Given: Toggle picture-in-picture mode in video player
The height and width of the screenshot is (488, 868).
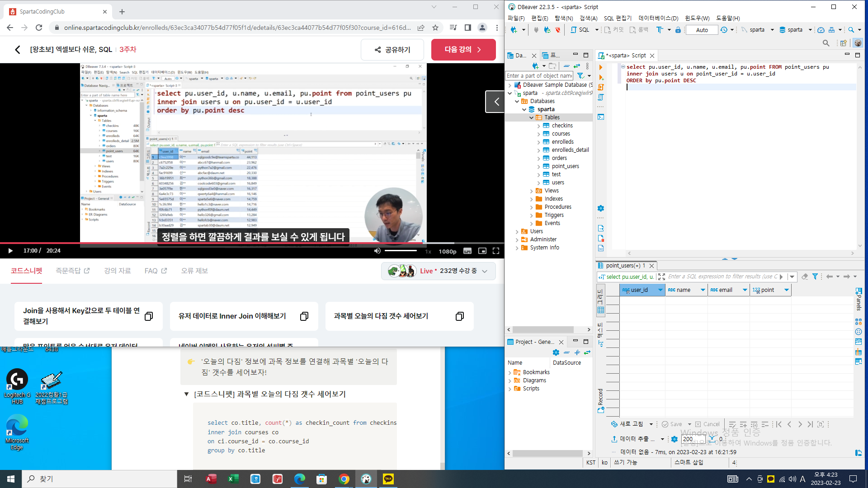Looking at the screenshot, I should 482,251.
